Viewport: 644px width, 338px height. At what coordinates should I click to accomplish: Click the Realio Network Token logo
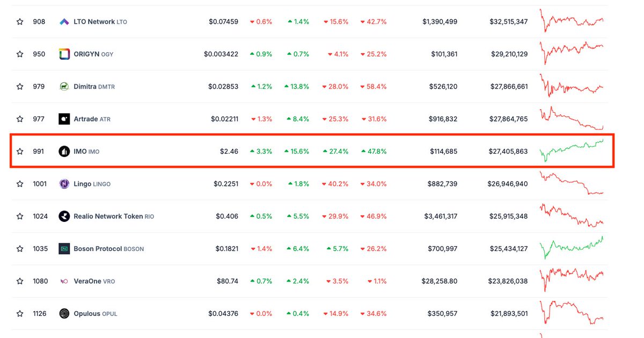[64, 216]
